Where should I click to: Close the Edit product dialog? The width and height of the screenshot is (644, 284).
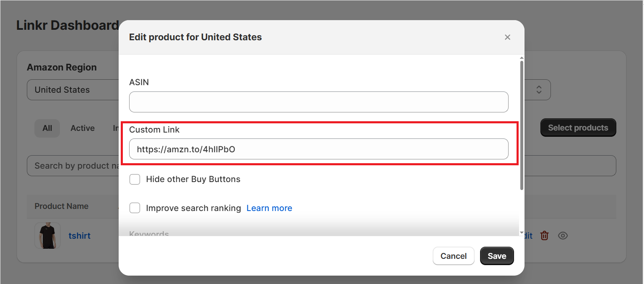tap(507, 37)
